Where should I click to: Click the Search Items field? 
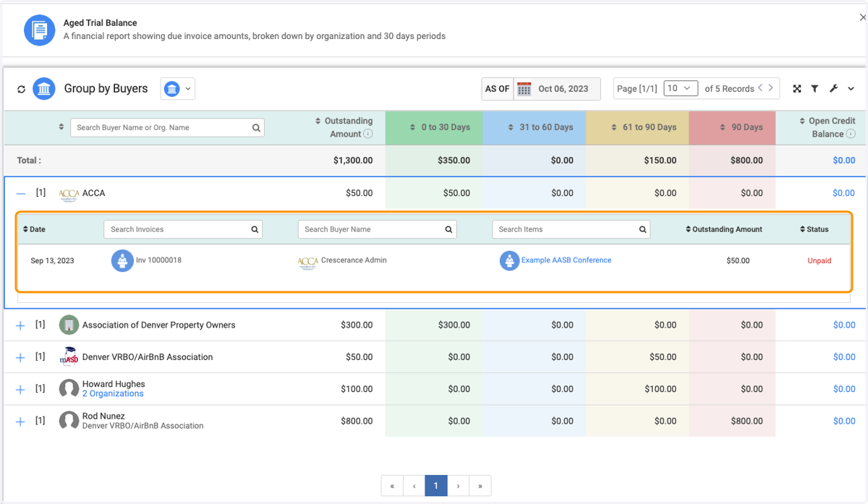pos(571,229)
